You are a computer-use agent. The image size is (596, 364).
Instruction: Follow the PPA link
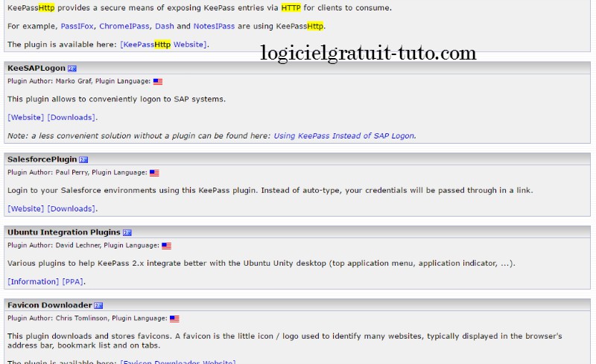[72, 281]
